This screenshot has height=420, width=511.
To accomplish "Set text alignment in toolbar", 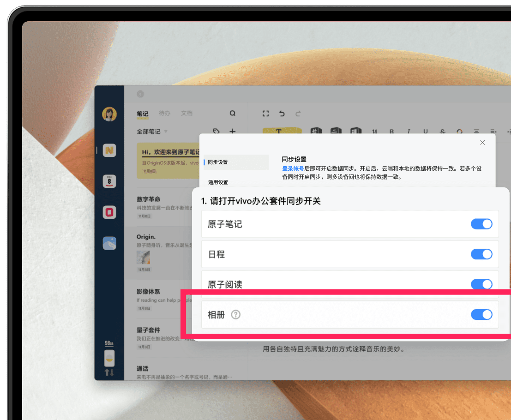I will click(476, 132).
